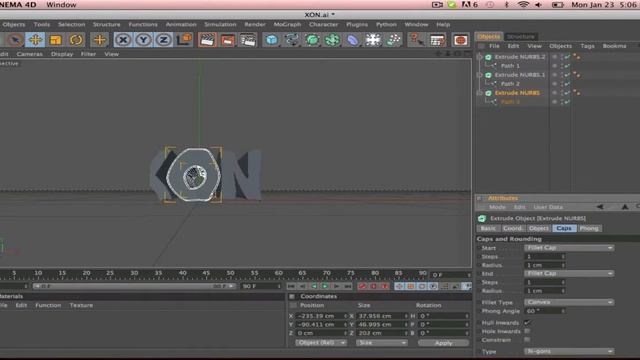The height and width of the screenshot is (360, 640).
Task: Open the Coord attribute tab
Action: coord(512,229)
